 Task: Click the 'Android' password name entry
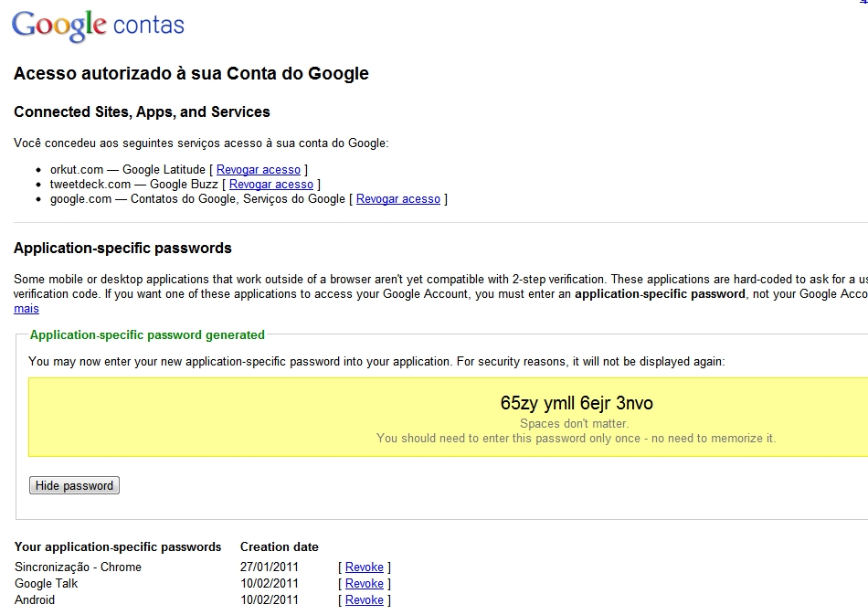[35, 599]
